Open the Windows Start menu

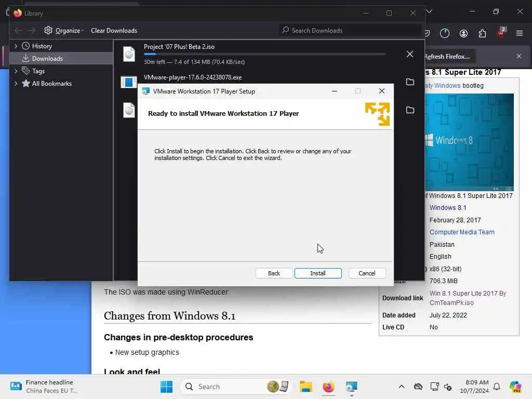click(x=166, y=387)
